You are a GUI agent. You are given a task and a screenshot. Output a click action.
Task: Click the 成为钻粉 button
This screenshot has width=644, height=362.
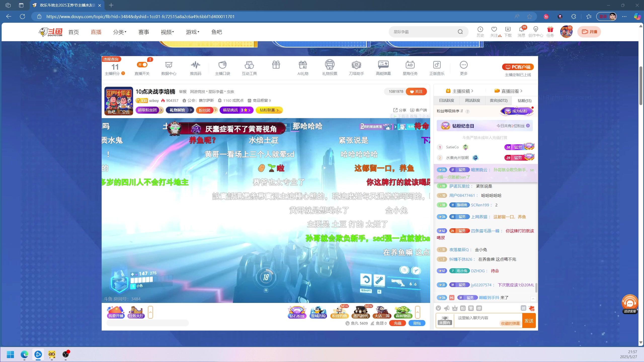point(517,111)
